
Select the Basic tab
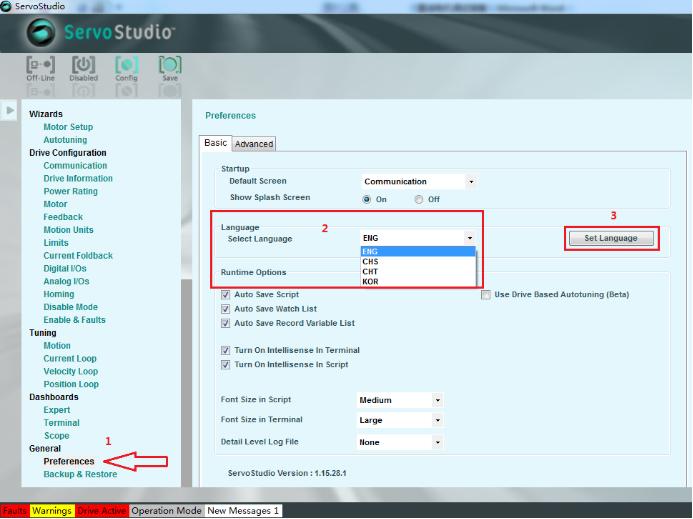pos(216,143)
